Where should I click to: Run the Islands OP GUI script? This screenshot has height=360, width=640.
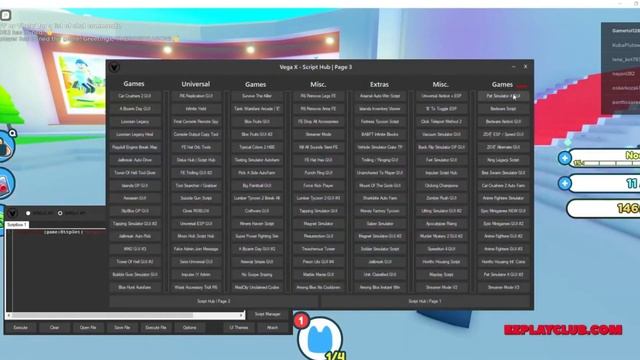pyautogui.click(x=135, y=185)
